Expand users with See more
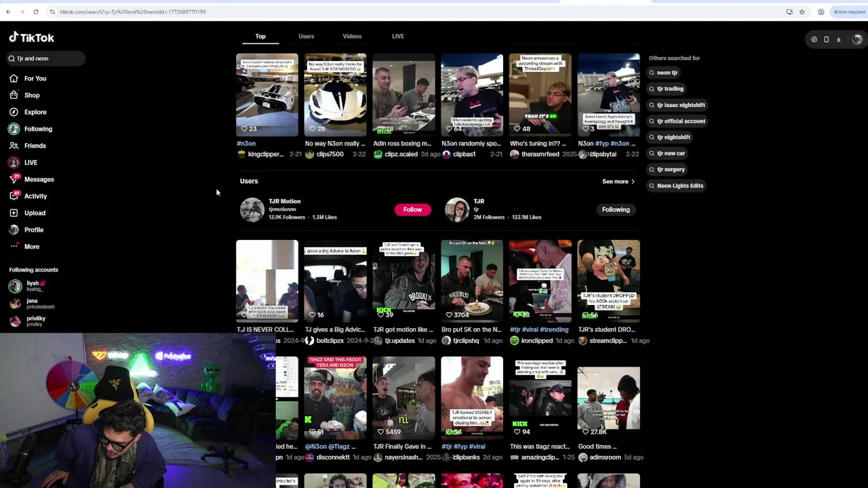The image size is (868, 488). click(618, 182)
